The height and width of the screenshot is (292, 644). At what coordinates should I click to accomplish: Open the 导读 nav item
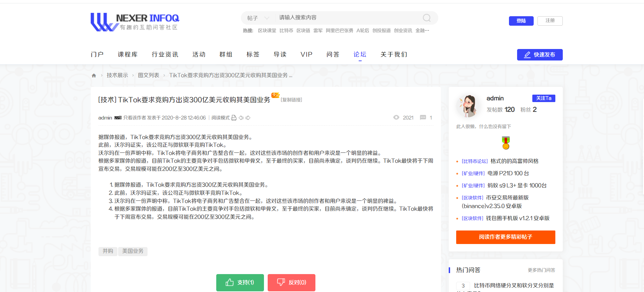point(280,54)
